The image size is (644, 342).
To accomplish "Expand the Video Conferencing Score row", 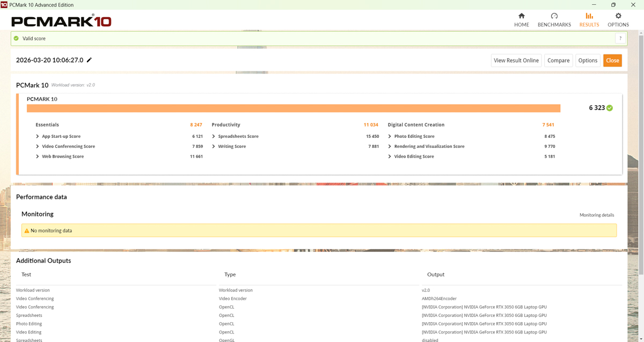I will point(38,146).
